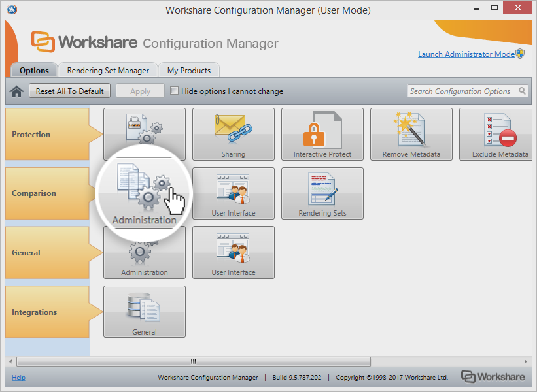Open Integrations General tile
The image size is (537, 392).
coord(145,312)
